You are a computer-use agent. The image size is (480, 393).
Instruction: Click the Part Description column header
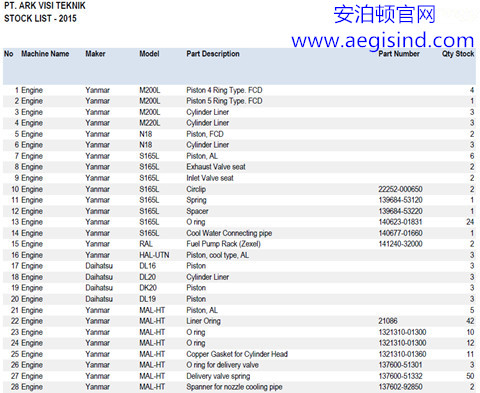click(213, 54)
